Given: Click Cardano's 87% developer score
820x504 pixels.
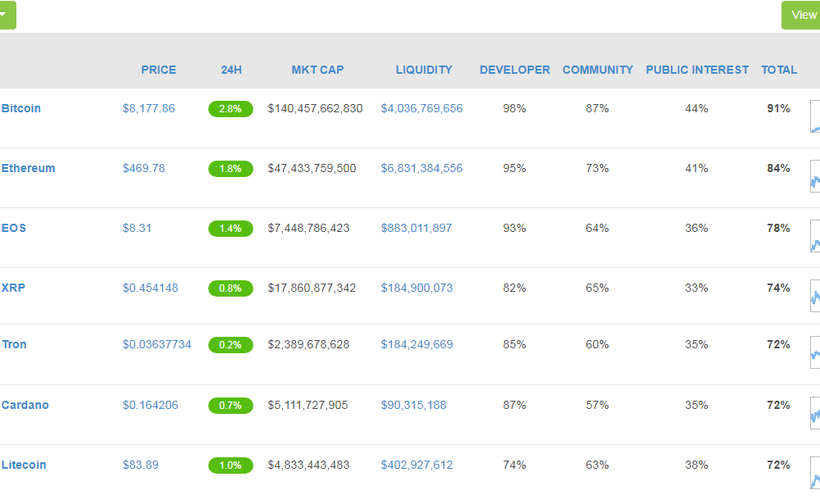Looking at the screenshot, I should pyautogui.click(x=515, y=405).
